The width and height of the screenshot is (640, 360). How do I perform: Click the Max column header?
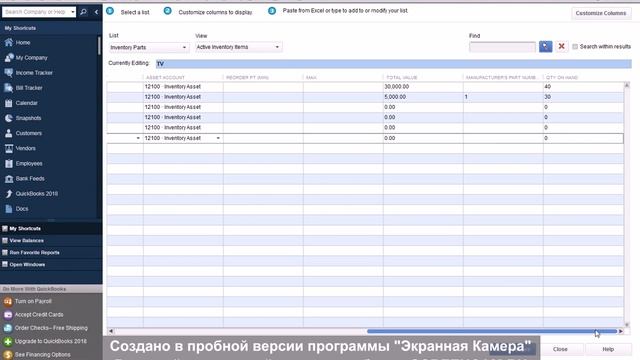click(x=343, y=77)
